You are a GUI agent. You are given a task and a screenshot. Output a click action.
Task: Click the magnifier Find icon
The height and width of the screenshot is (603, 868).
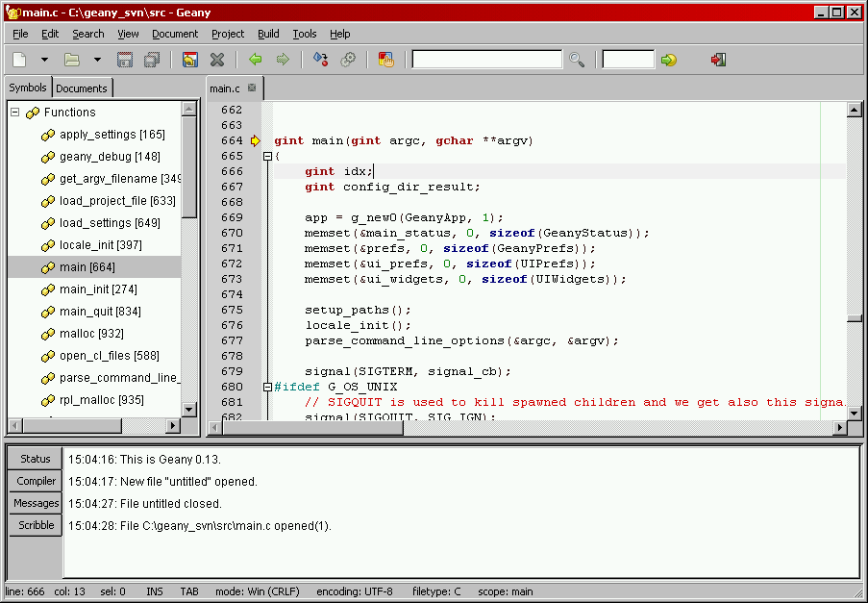[577, 60]
